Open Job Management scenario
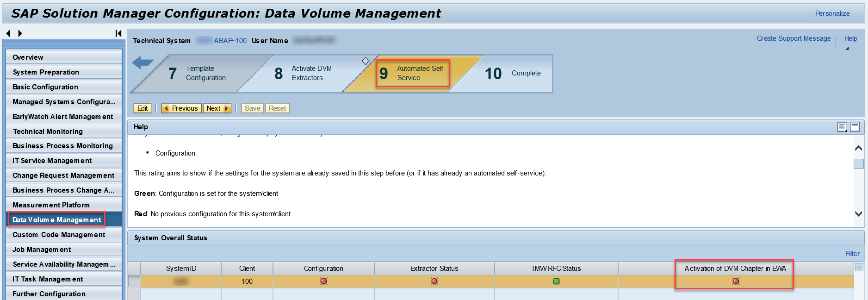The image size is (868, 300). pyautogui.click(x=64, y=250)
